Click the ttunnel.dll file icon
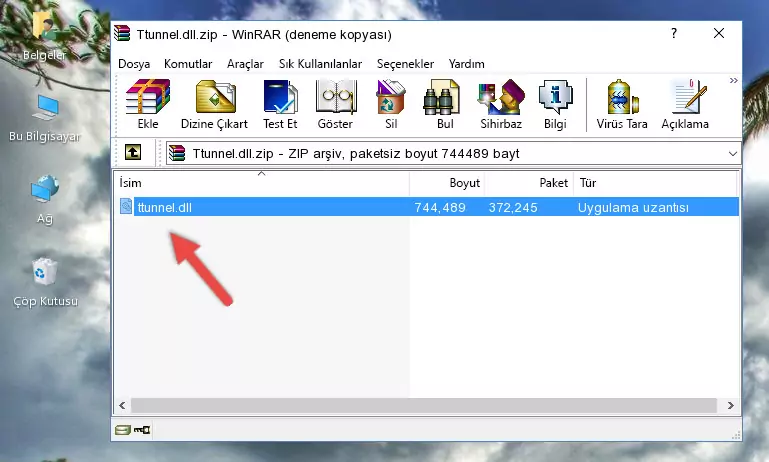This screenshot has height=462, width=769. point(126,206)
